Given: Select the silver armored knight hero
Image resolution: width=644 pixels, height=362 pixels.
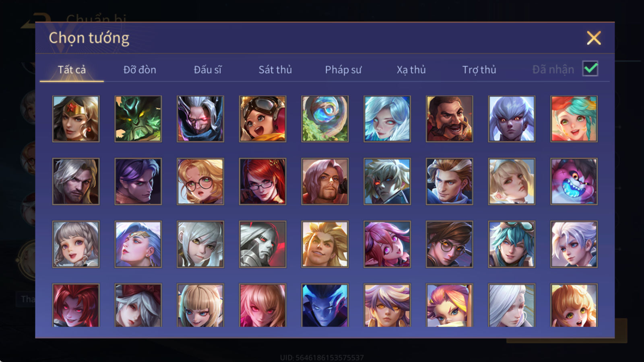Looking at the screenshot, I should click(262, 244).
